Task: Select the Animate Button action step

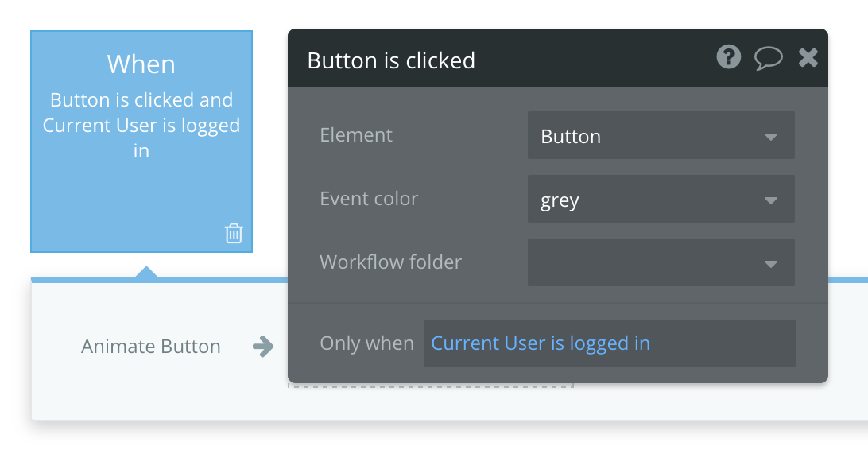Action: tap(151, 347)
